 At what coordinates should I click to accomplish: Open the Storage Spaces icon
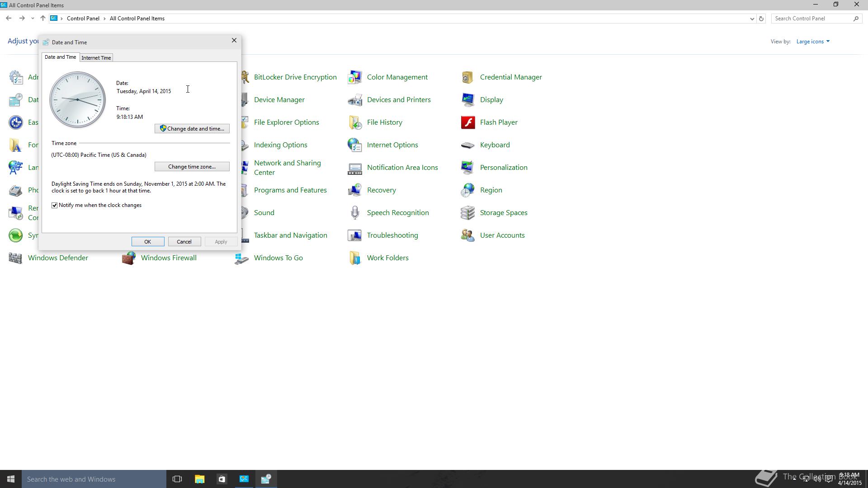tap(468, 213)
